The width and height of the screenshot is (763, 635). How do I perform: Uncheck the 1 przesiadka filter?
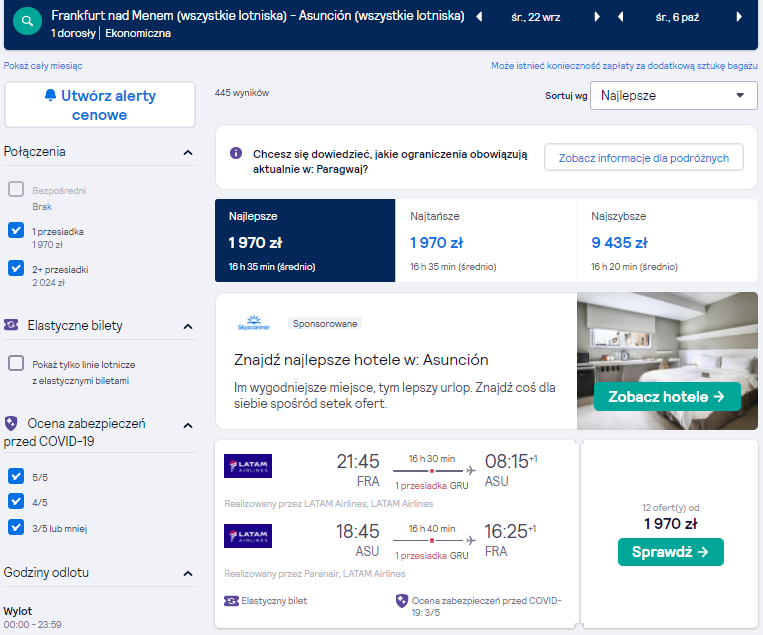click(16, 230)
